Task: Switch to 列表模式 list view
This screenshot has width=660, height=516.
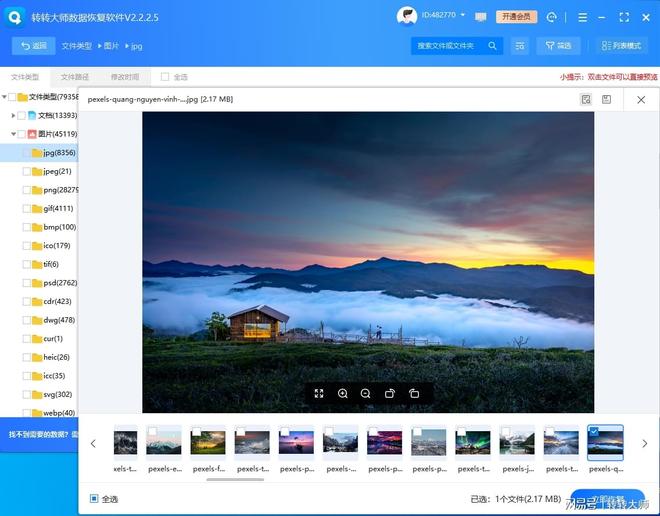Action: (x=621, y=45)
